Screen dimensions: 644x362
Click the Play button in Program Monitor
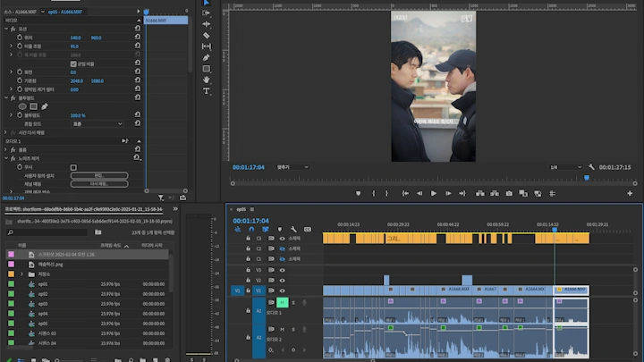[x=434, y=193]
